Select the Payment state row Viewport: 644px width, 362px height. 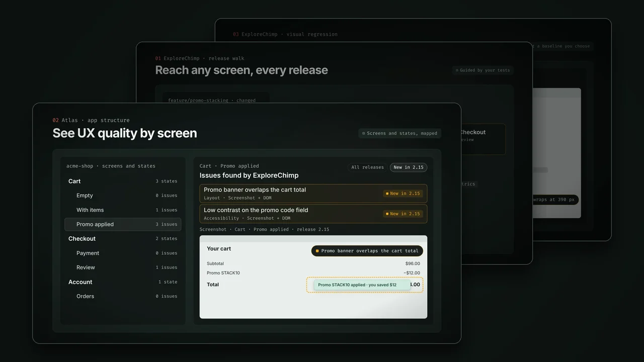coord(123,253)
